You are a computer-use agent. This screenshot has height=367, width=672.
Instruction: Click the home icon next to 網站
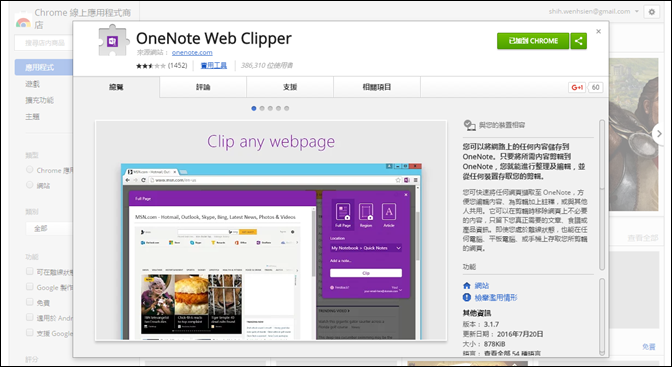(467, 286)
